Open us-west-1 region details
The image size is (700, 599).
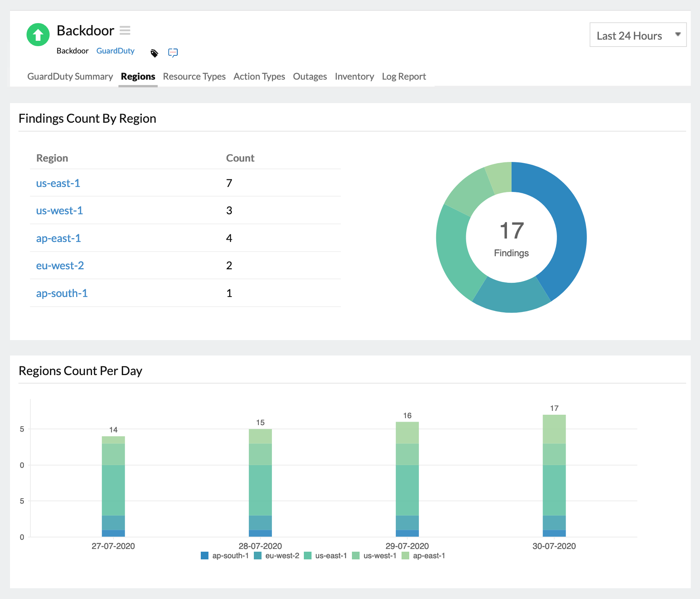pyautogui.click(x=59, y=210)
